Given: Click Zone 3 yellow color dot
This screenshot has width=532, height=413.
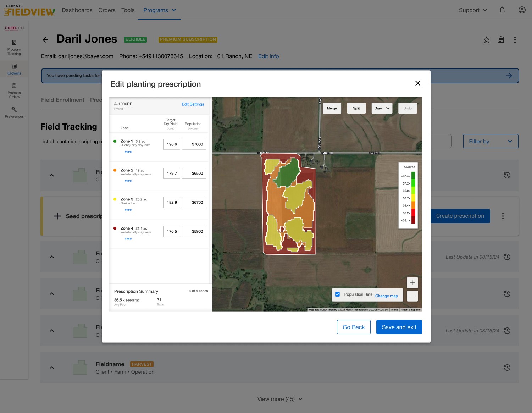Looking at the screenshot, I should point(115,199).
